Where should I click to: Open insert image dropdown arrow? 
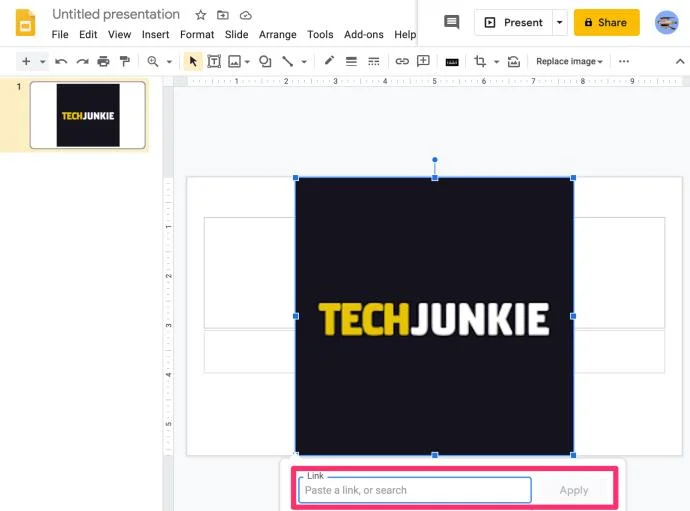pyautogui.click(x=247, y=62)
